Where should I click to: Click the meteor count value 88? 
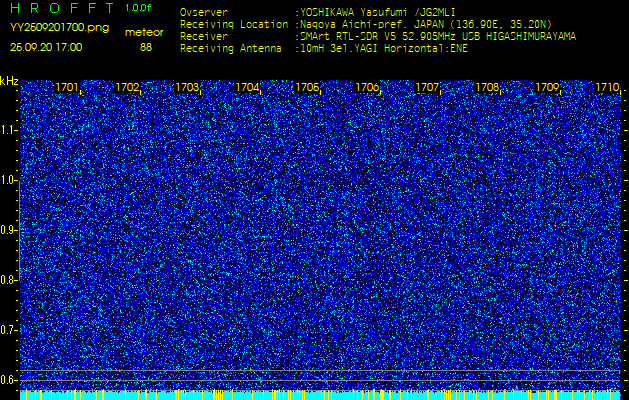pos(146,47)
